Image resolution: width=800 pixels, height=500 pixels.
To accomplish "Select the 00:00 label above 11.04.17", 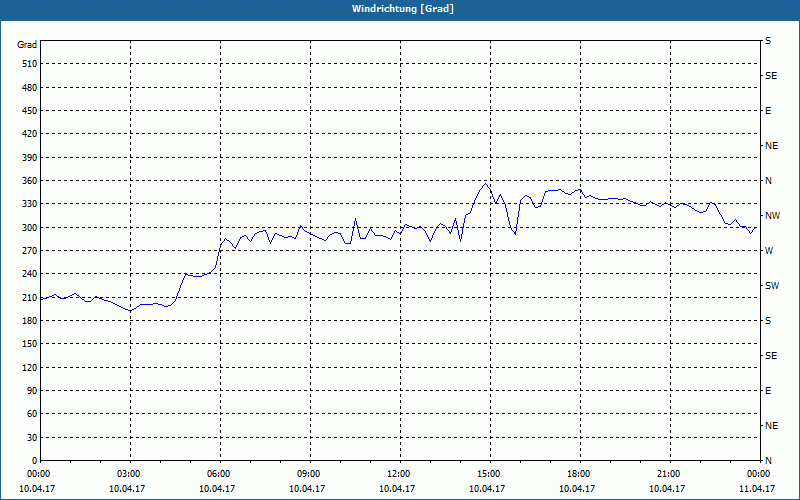I will click(x=760, y=474).
